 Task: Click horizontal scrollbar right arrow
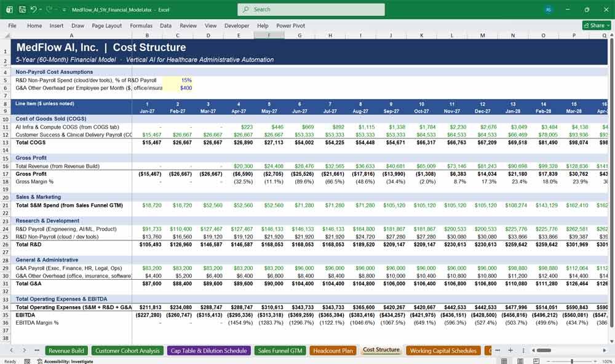[605, 350]
